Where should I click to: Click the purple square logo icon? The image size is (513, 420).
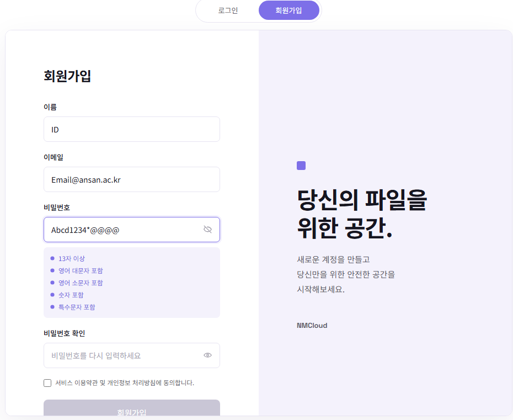301,166
